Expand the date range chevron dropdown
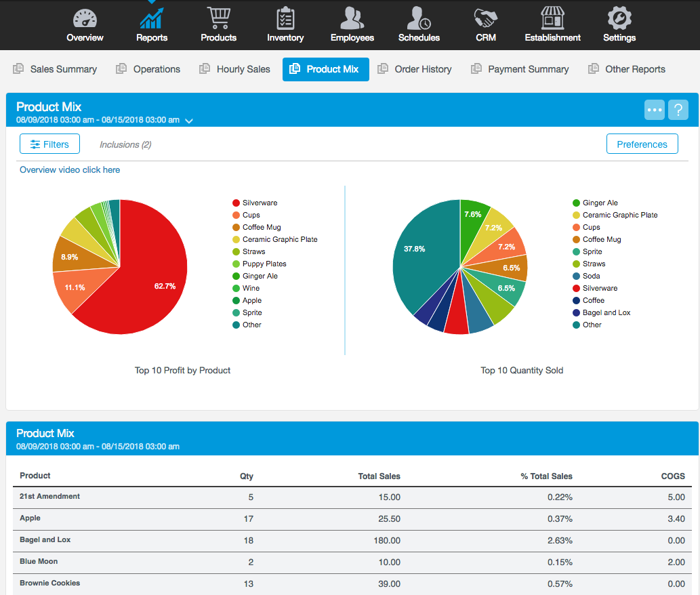Image resolution: width=700 pixels, height=595 pixels. click(x=189, y=121)
